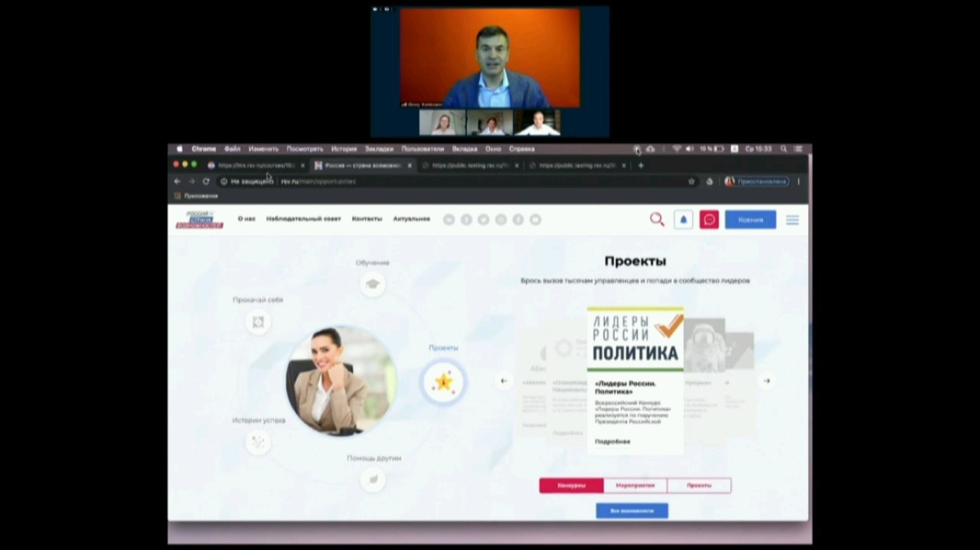Bookmark page with the star icon
Screen dimensions: 980x550
[x=691, y=181]
